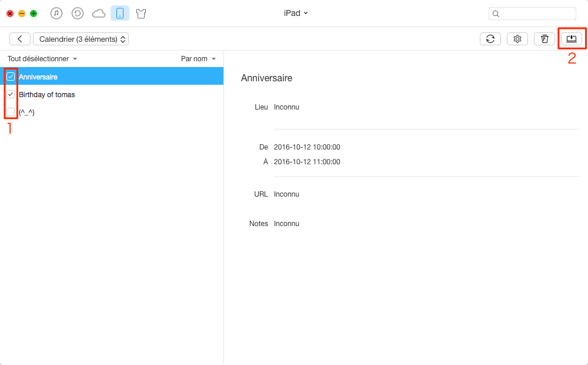Viewport: 588px width, 365px height.
Task: Open the backup restore icon
Action: click(x=77, y=14)
